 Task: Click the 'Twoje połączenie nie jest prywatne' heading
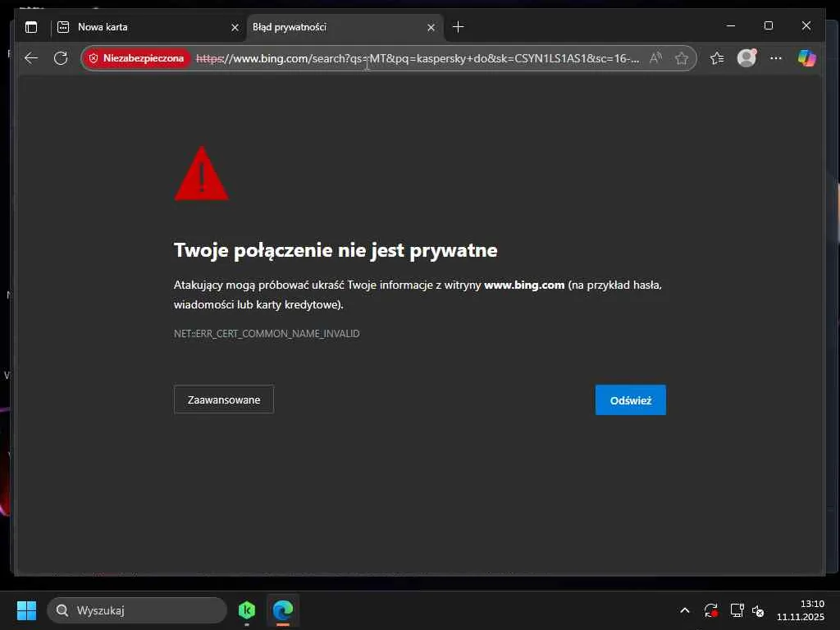coord(336,250)
